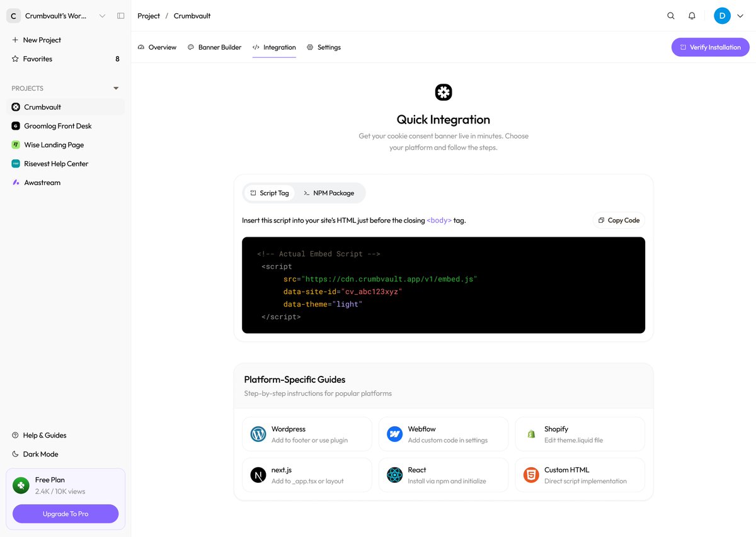
Task: Open the Webflow guide card title
Action: click(422, 429)
